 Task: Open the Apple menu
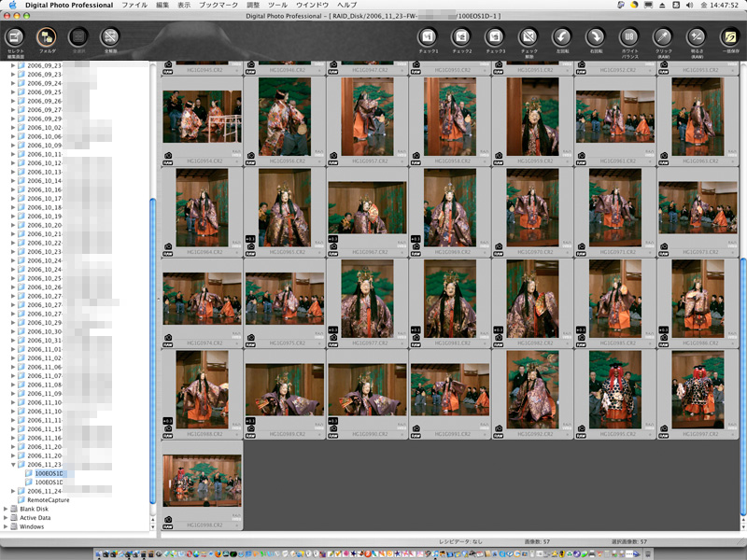coord(12,5)
